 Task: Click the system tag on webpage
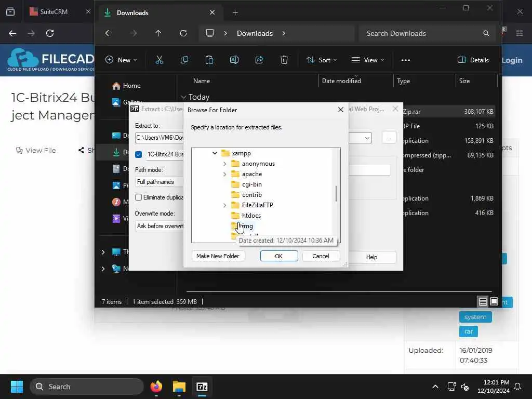[475, 317]
